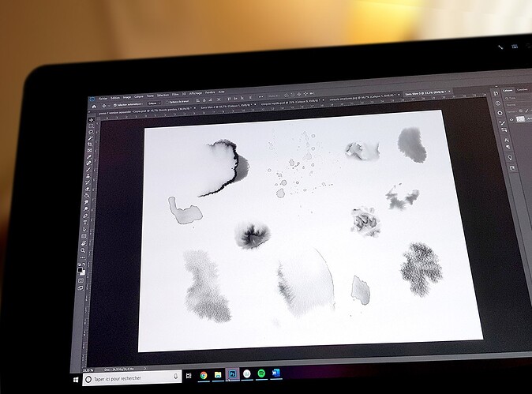Select the Zoom magnifier tool
532x394 pixels.
pyautogui.click(x=83, y=250)
